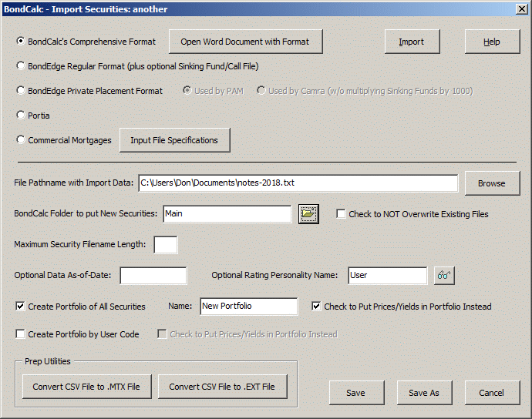
Task: Click the glasses icon next to Rating Personality
Action: pos(443,276)
